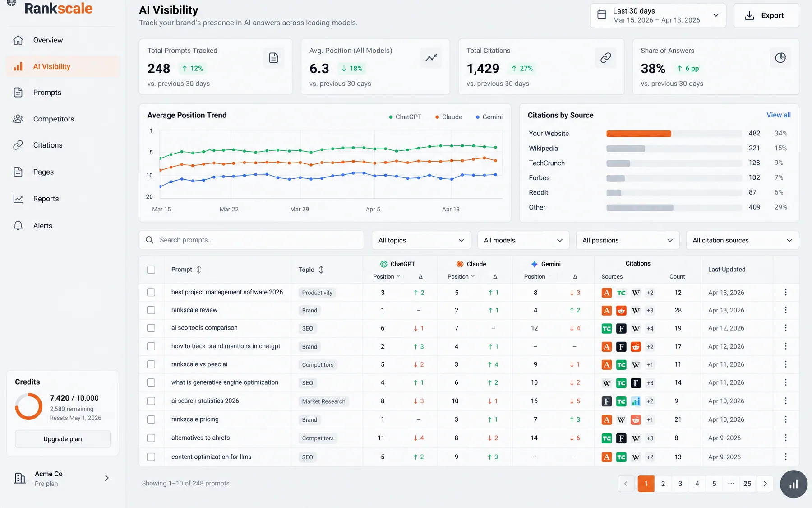Viewport: 812px width, 508px height.
Task: Click the pie chart icon in Share of Answers
Action: pos(780,58)
